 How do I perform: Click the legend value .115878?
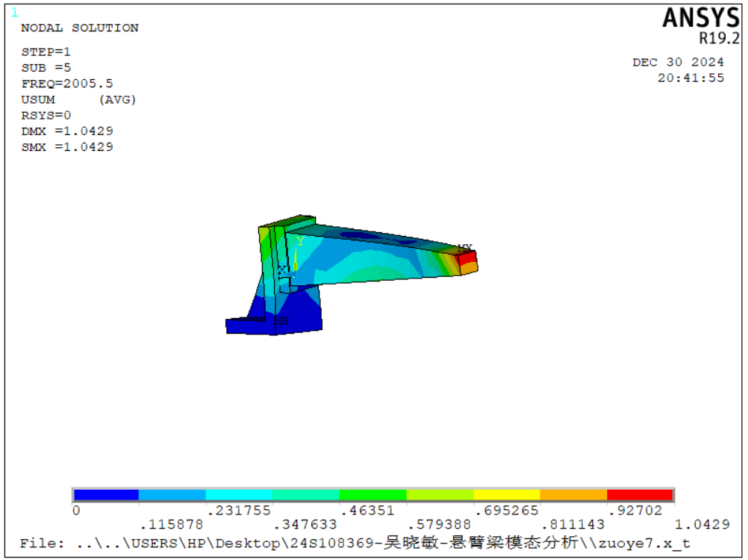coord(172,525)
